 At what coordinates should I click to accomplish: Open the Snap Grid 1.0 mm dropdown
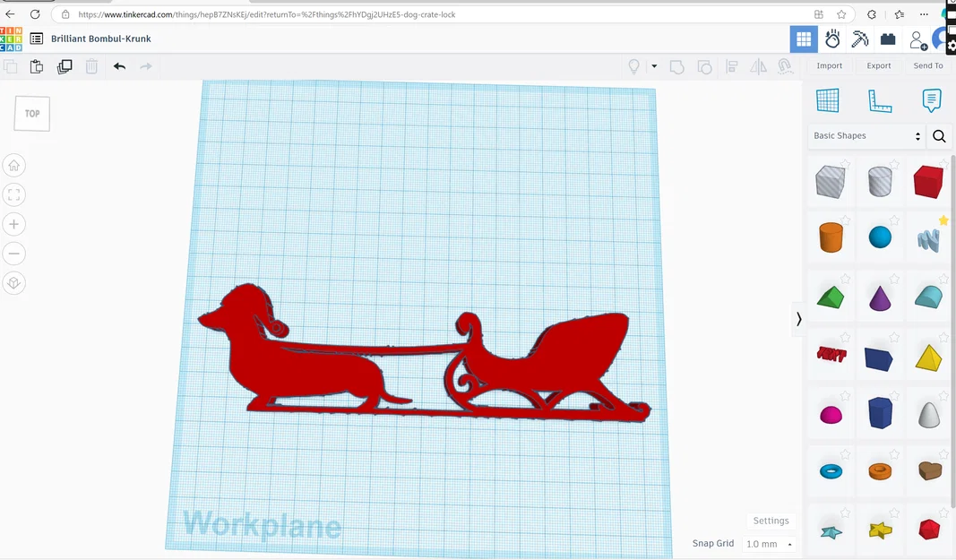click(768, 544)
